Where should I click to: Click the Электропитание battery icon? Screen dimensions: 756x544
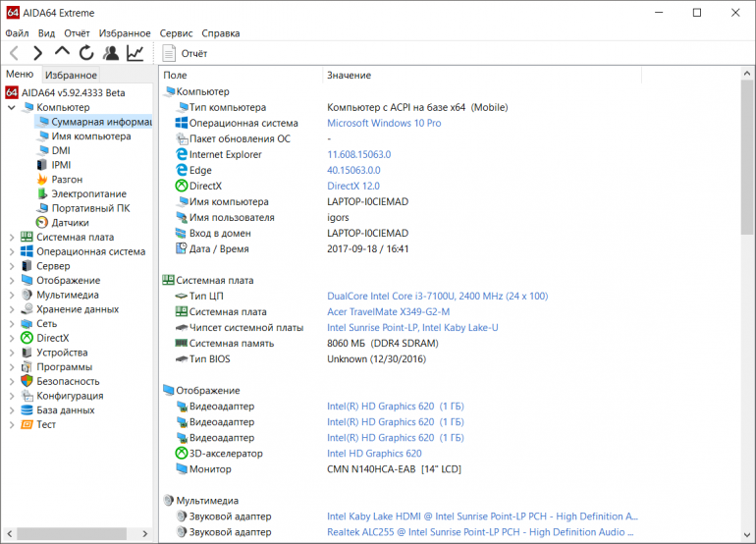pyautogui.click(x=42, y=193)
